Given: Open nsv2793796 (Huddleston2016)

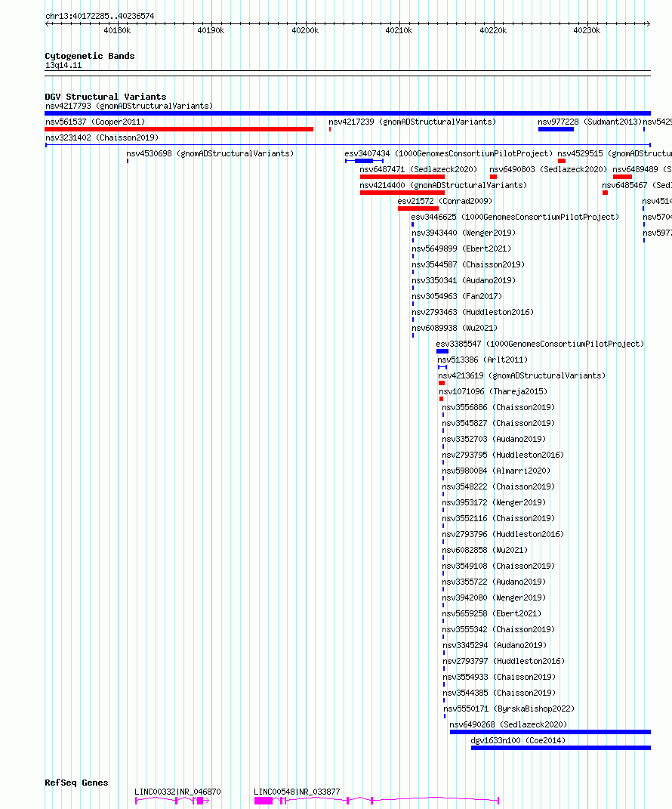Looking at the screenshot, I should (x=503, y=535).
